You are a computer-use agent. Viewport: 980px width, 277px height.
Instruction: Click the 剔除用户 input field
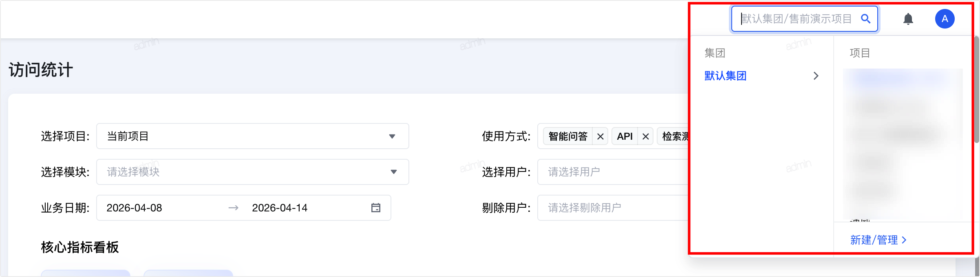614,208
